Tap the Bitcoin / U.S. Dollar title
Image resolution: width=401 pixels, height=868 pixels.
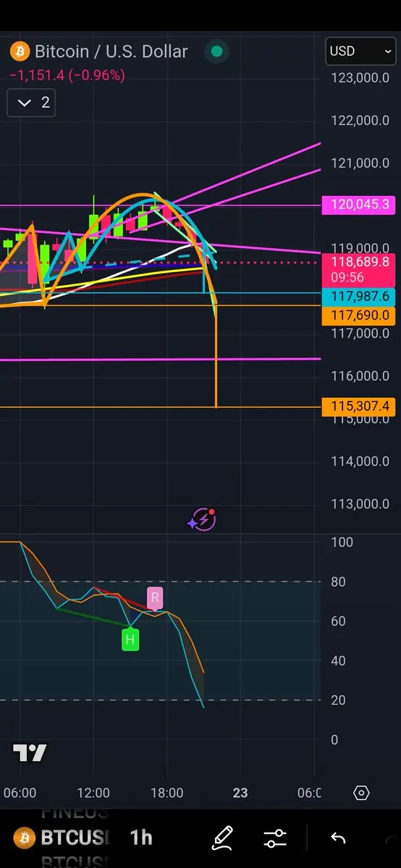(111, 52)
